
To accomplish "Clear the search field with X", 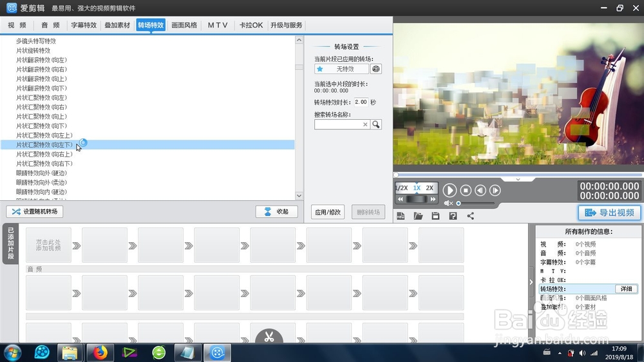I will 365,124.
